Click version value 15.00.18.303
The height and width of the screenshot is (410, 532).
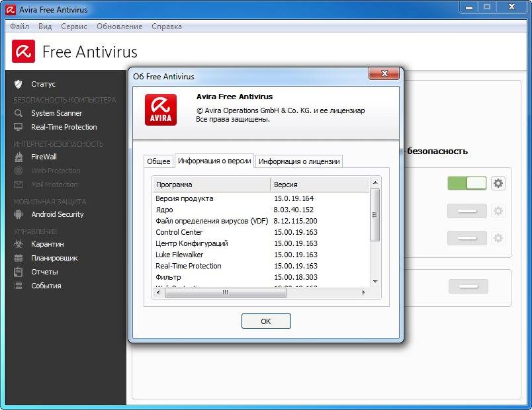click(296, 277)
